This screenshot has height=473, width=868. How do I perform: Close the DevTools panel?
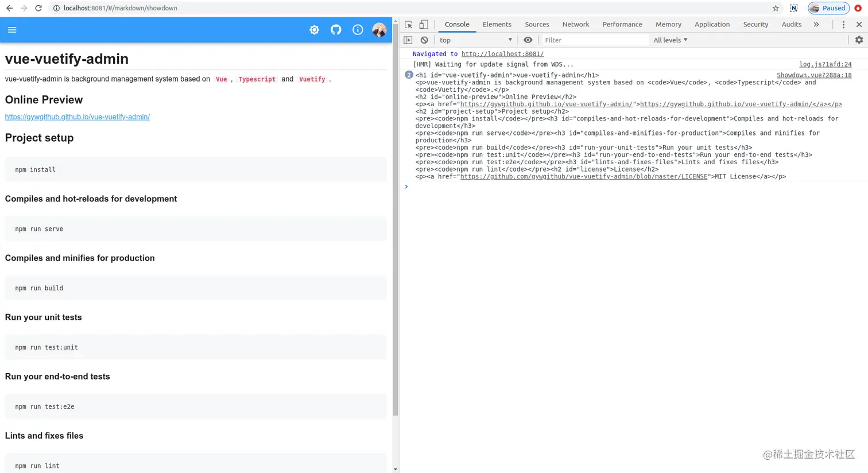[859, 25]
